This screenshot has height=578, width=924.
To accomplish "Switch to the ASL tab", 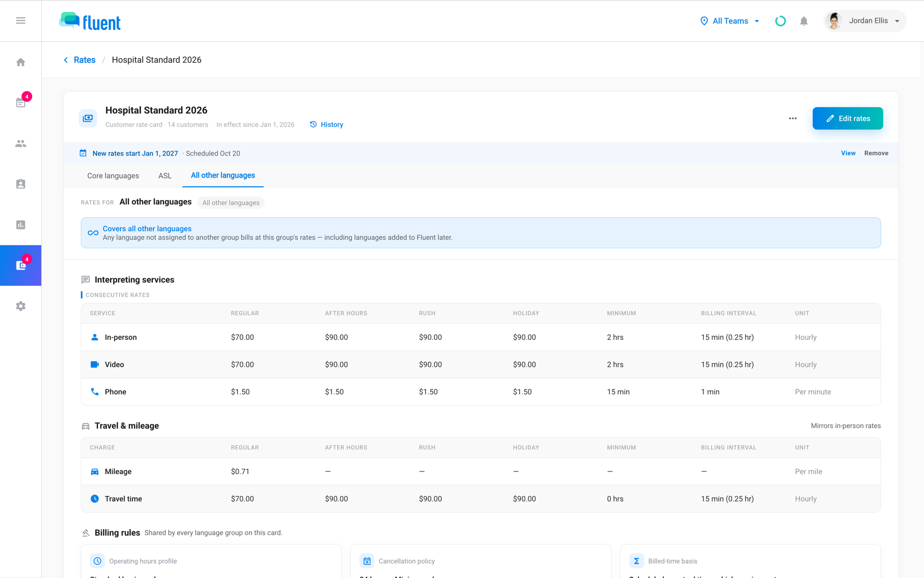I will 165,176.
